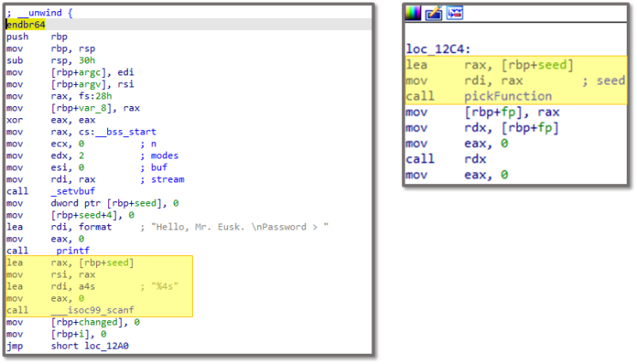This screenshot has height=364, width=637.
Task: Click the "%4s" string comment
Action: click(165, 287)
